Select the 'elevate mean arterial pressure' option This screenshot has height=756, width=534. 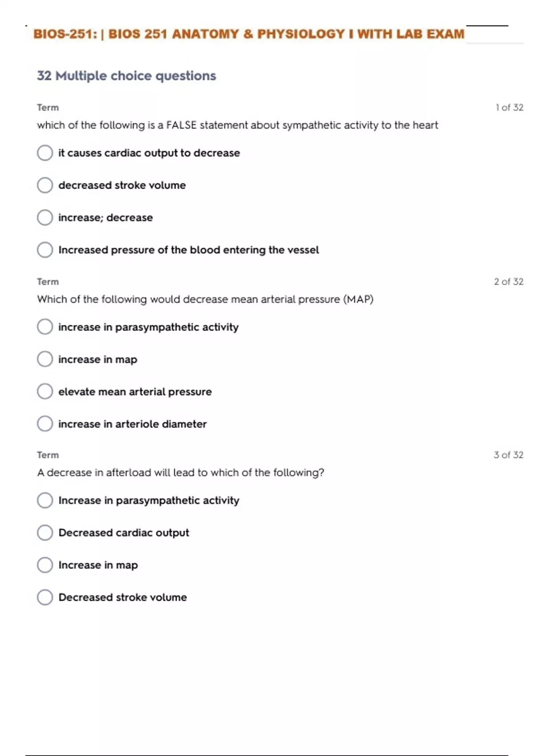(x=45, y=392)
